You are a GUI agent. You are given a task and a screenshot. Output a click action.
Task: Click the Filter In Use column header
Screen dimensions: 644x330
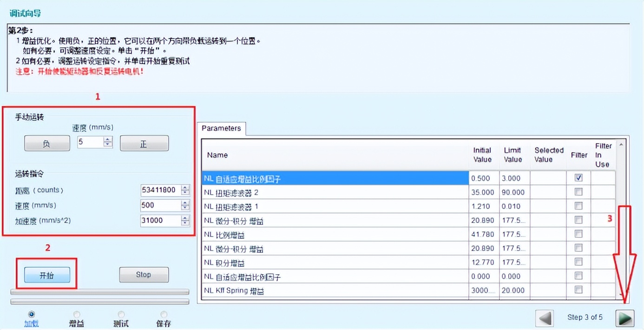[603, 155]
